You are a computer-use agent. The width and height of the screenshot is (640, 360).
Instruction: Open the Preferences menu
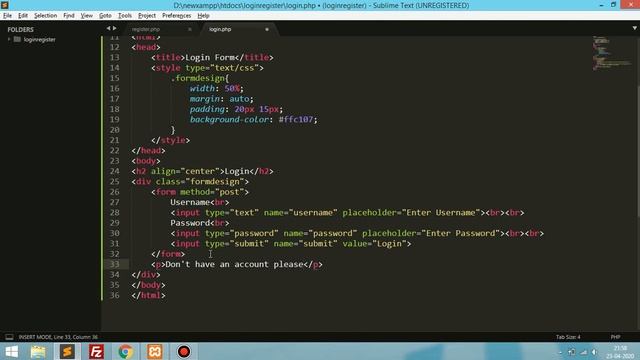[x=176, y=16]
